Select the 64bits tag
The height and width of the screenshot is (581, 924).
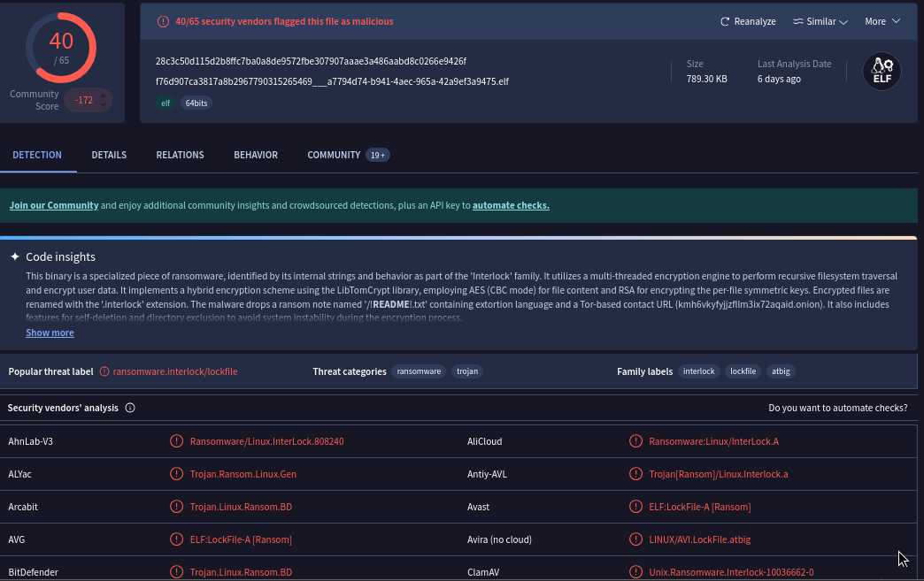pyautogui.click(x=196, y=103)
